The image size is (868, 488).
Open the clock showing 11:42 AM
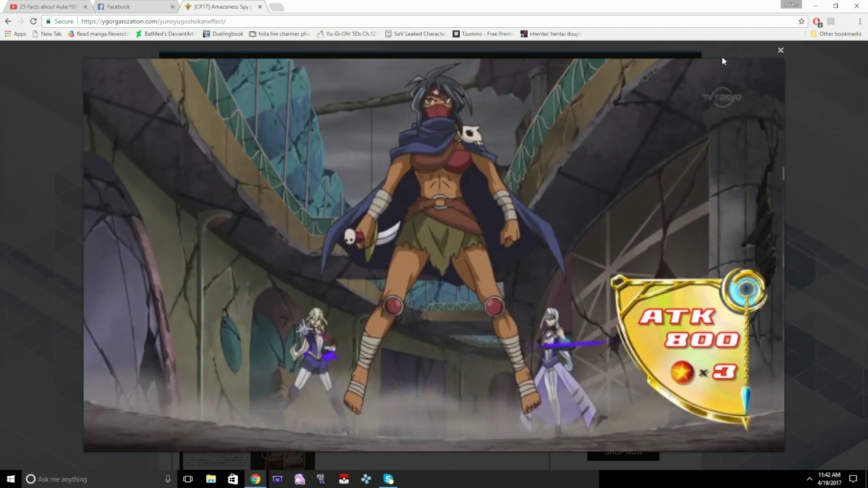coord(829,479)
